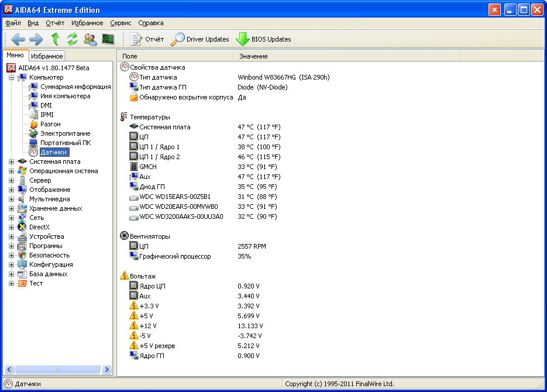Open Driver Updates from toolbar
The image size is (547, 392).
200,39
